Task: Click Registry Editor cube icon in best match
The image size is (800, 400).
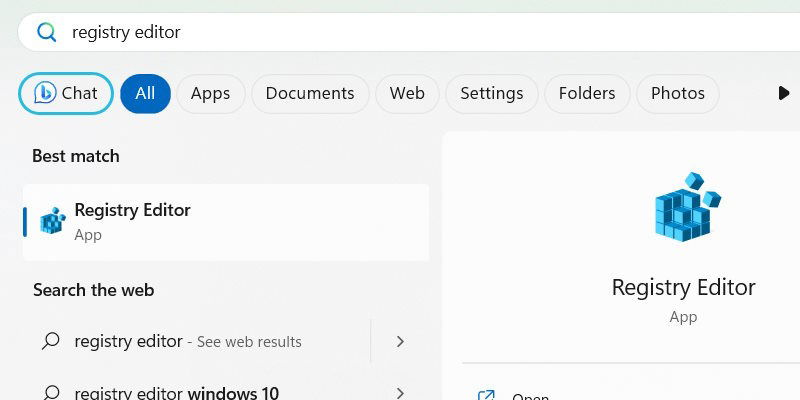Action: pos(52,221)
